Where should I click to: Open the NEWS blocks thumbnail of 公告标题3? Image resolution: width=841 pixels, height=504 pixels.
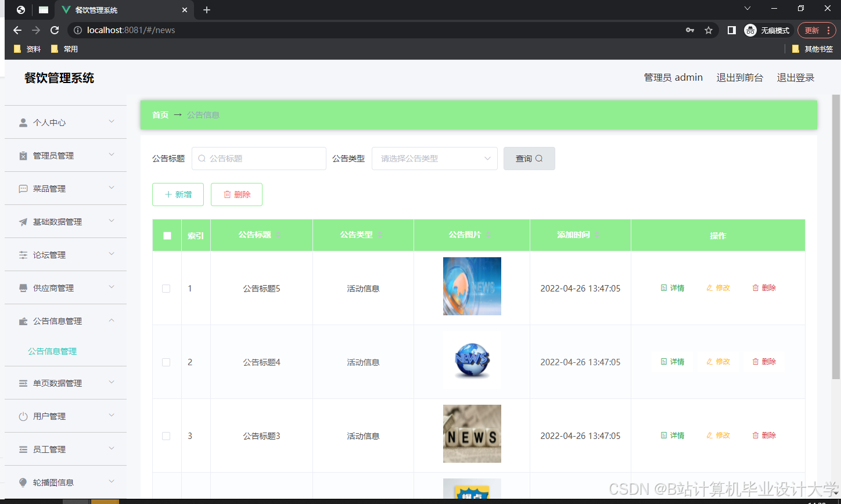coord(472,434)
